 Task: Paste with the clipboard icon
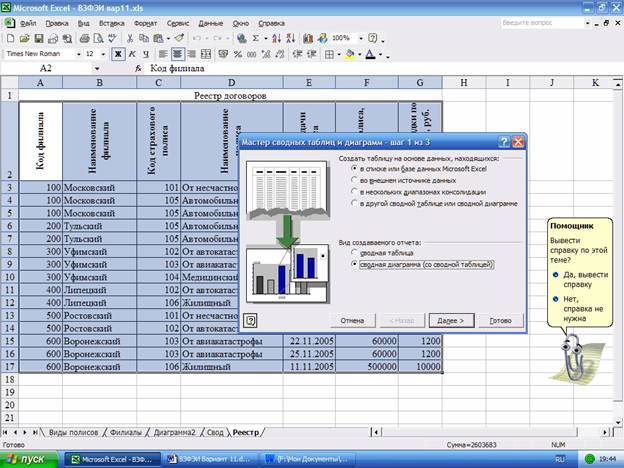(x=158, y=38)
